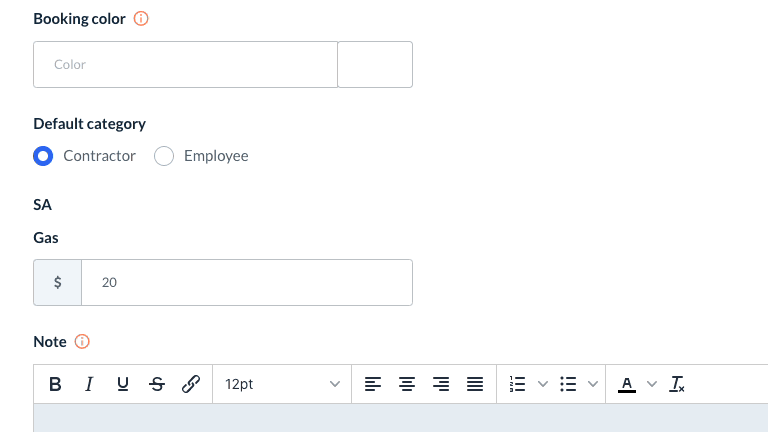Viewport: 768px width, 432px height.
Task: Open the 12pt font size dropdown
Action: [x=282, y=384]
